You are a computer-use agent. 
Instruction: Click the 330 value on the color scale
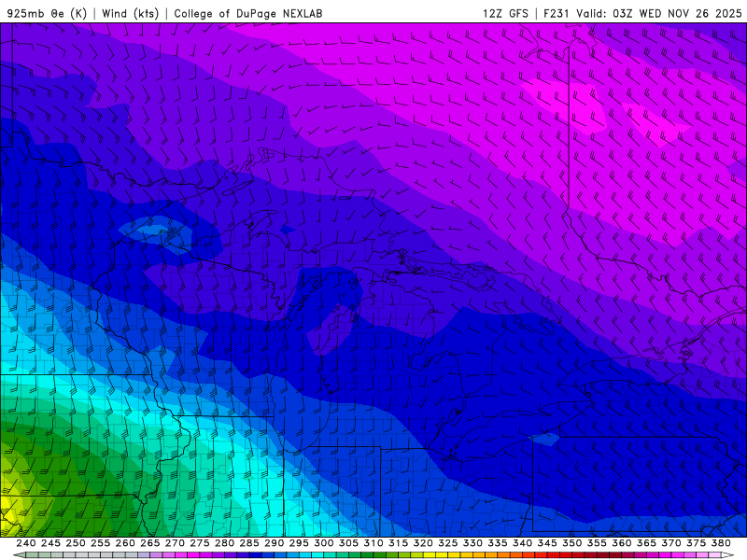(472, 543)
